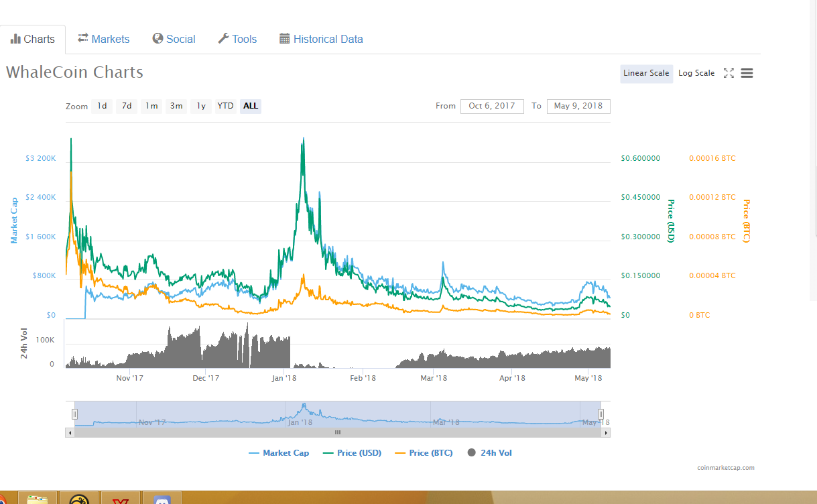Open the yellow round taskbar application
Image resolution: width=817 pixels, height=504 pixels.
[x=79, y=499]
